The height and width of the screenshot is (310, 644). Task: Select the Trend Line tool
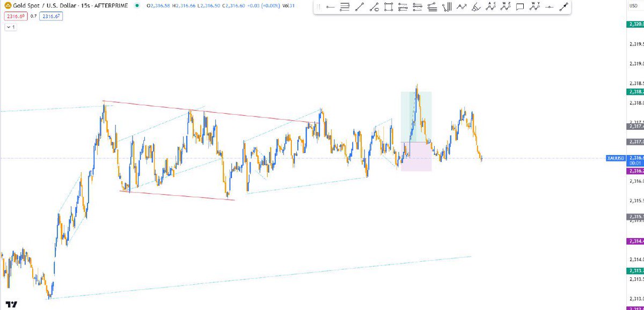[360, 8]
